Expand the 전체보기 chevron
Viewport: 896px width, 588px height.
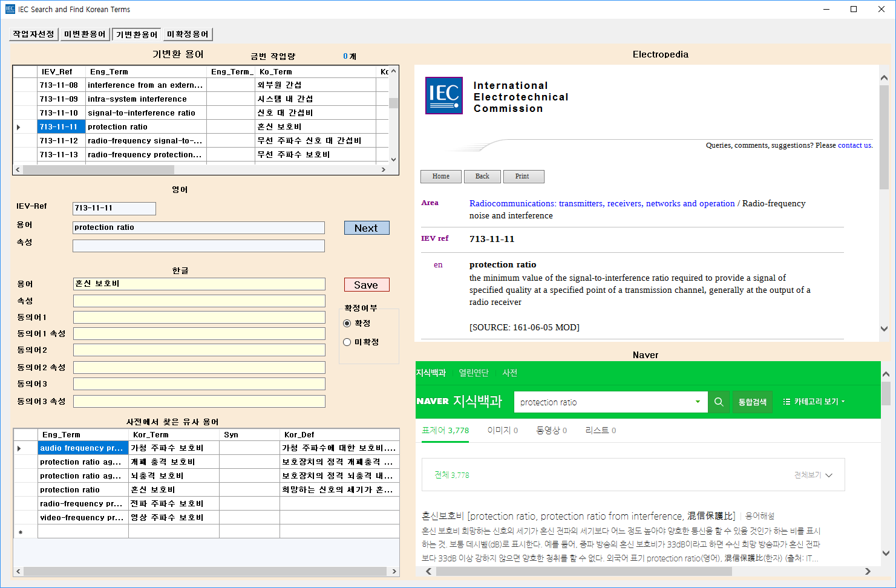(x=829, y=475)
